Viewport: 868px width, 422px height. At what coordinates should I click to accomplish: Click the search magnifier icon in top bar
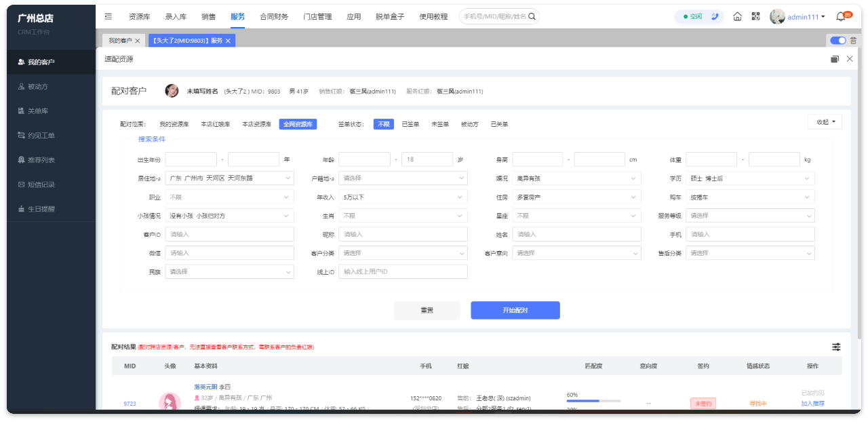point(532,16)
